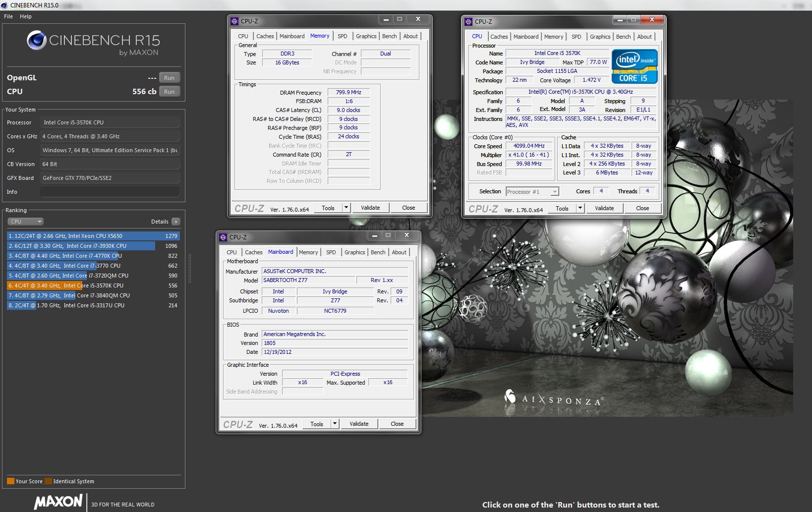Open the Processor #1 selection dropdown
The width and height of the screenshot is (812, 512).
tap(532, 192)
